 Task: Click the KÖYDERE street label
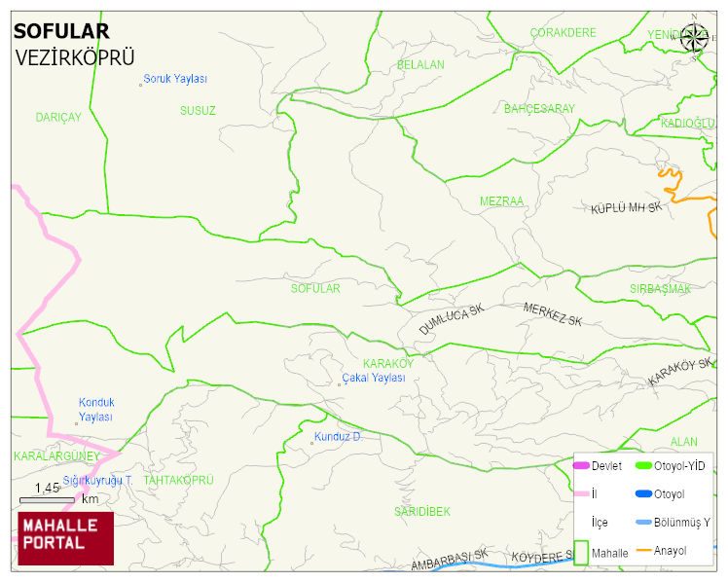544,557
